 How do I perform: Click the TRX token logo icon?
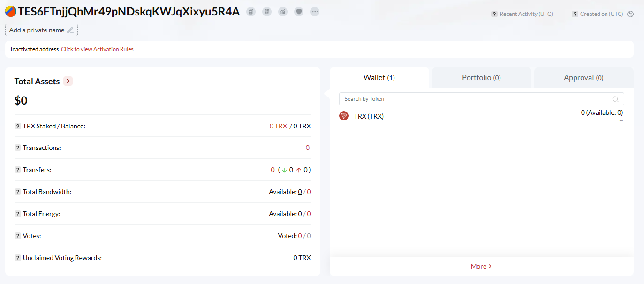coord(344,116)
